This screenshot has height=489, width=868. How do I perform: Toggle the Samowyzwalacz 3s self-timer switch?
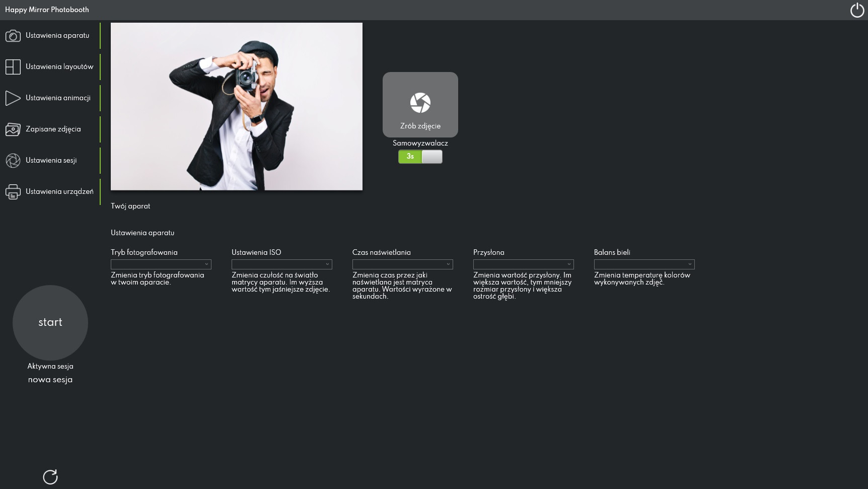420,157
